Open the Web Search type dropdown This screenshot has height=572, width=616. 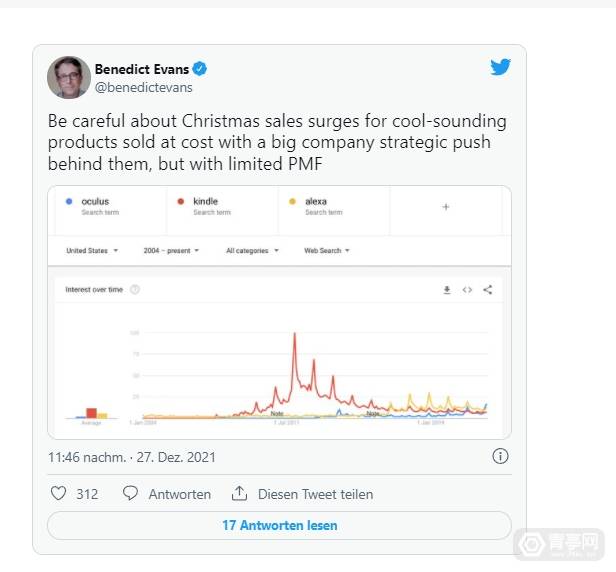click(327, 251)
